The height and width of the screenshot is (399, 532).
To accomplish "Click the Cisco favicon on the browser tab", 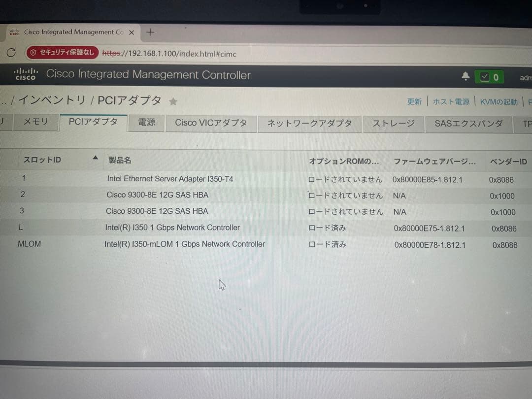I will (x=14, y=32).
